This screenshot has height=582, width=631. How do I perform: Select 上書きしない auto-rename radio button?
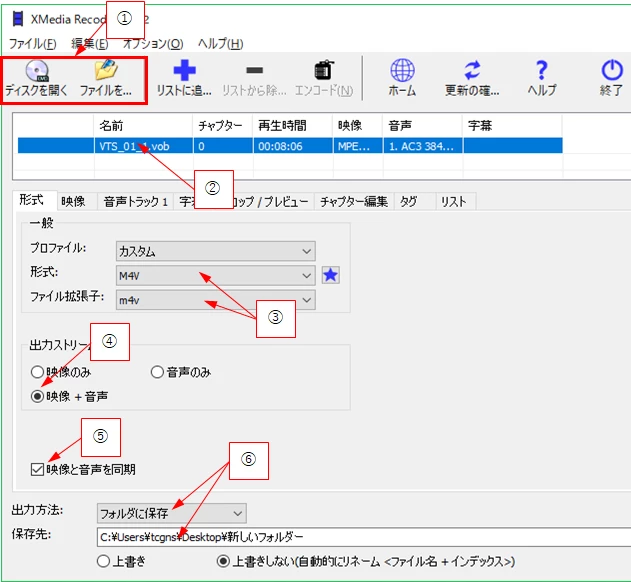pyautogui.click(x=223, y=561)
